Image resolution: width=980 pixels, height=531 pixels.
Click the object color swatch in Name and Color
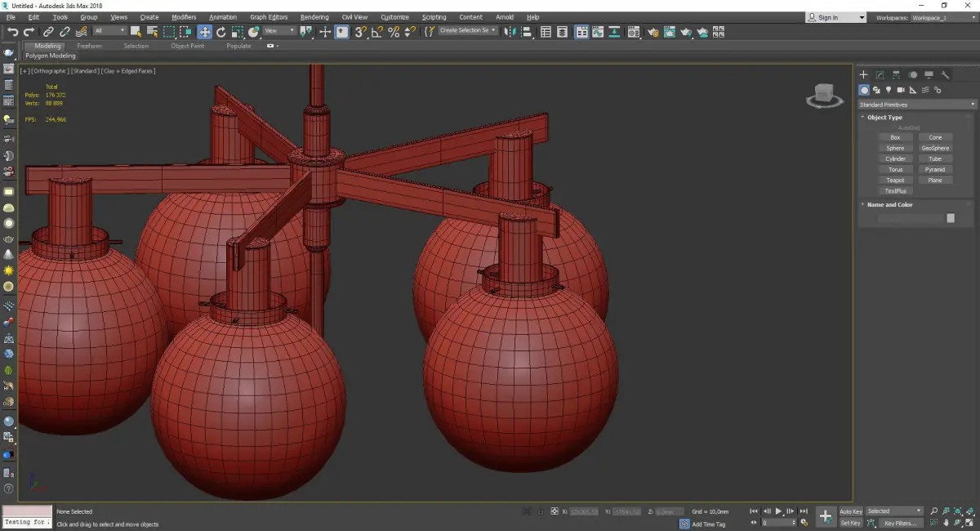pos(950,218)
